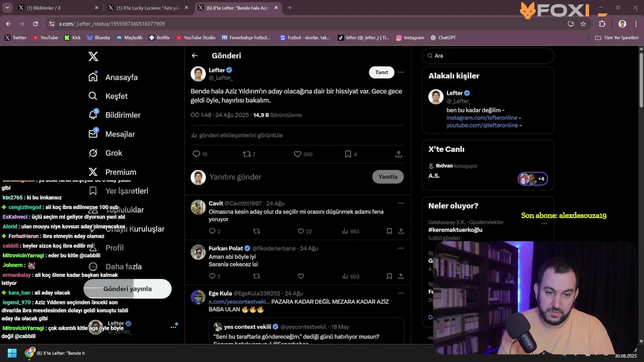Switch to Bildirimler / X tab
This screenshot has height=362, width=644.
click(57, 8)
